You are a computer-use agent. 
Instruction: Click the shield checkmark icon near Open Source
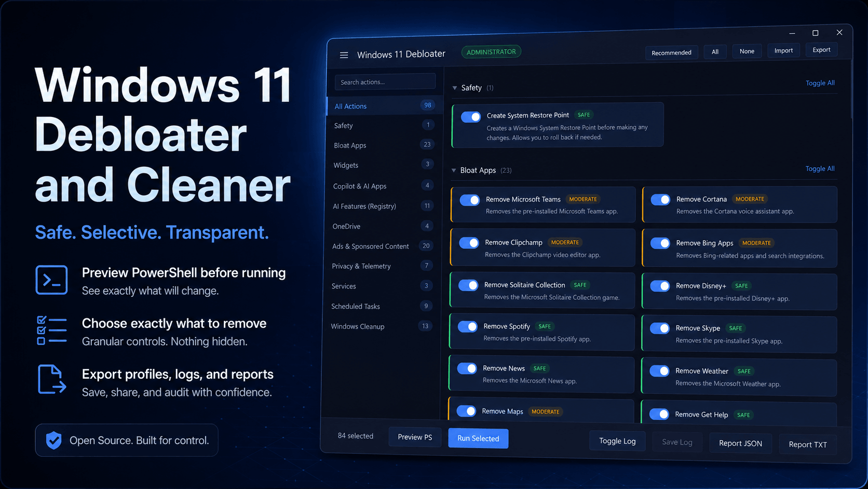[x=53, y=441]
